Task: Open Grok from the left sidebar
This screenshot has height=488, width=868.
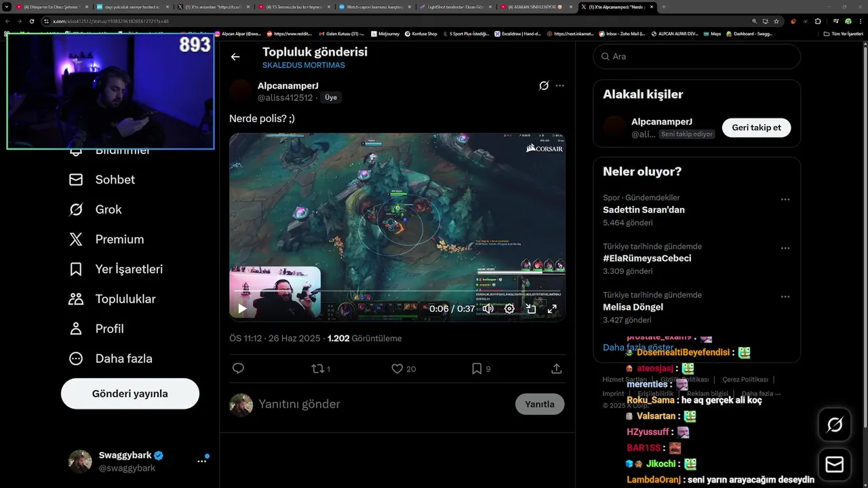Action: 95,209
